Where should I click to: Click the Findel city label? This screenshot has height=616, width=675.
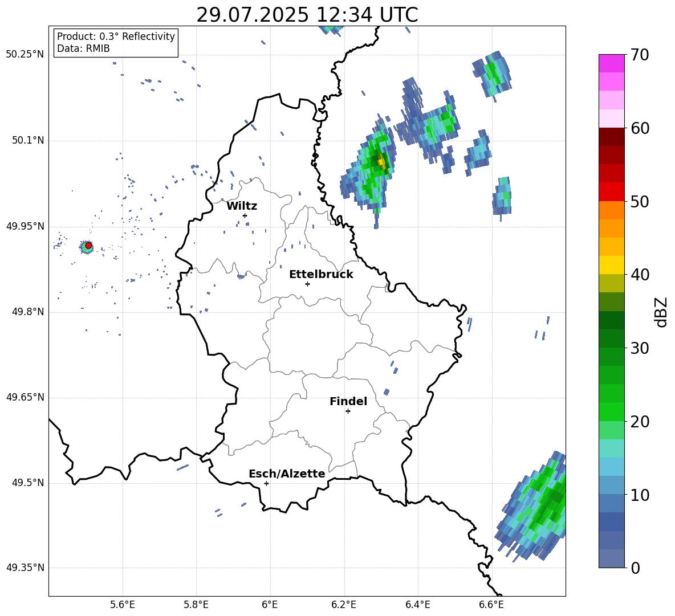pyautogui.click(x=348, y=401)
